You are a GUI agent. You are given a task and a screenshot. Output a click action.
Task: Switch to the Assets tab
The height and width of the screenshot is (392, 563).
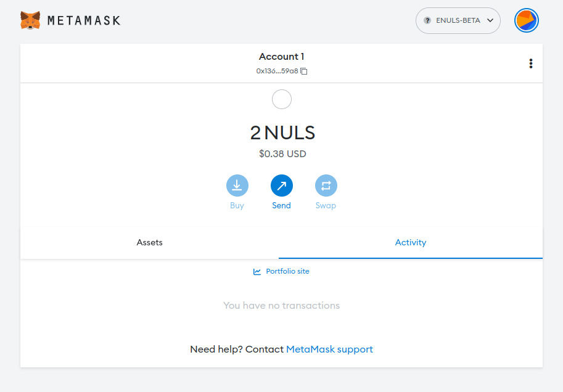(x=149, y=243)
